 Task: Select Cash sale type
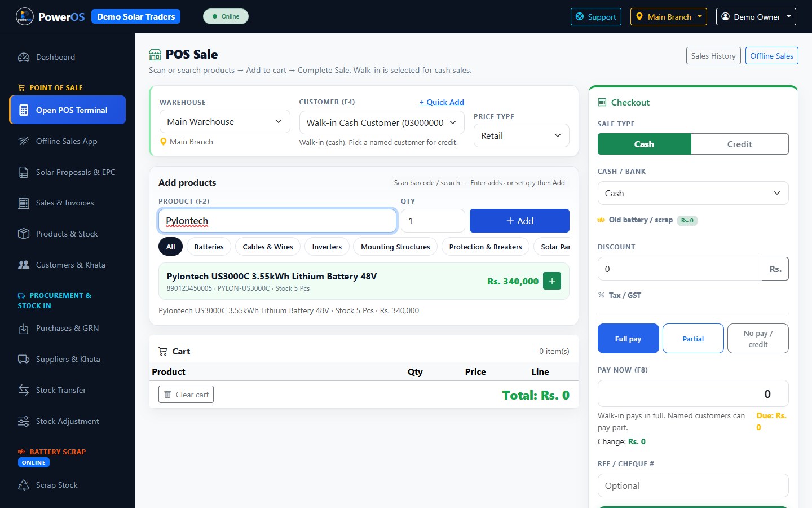(x=645, y=144)
